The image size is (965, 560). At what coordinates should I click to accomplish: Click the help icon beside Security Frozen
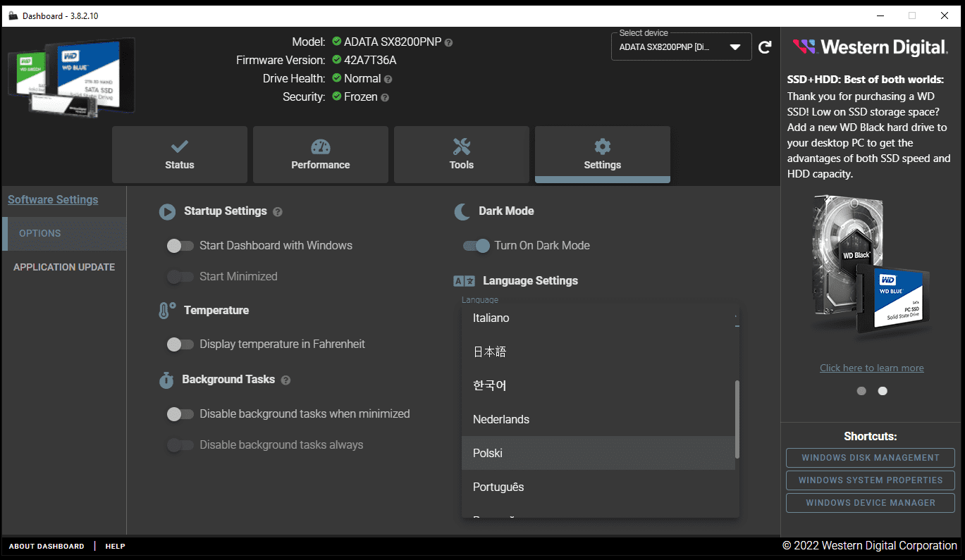[385, 98]
